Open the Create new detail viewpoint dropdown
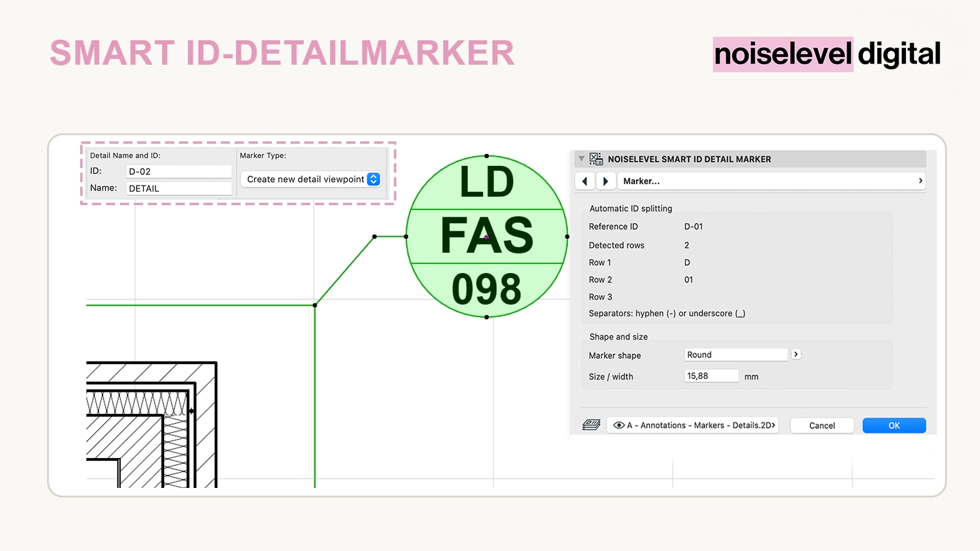This screenshot has width=980, height=551. pyautogui.click(x=311, y=179)
